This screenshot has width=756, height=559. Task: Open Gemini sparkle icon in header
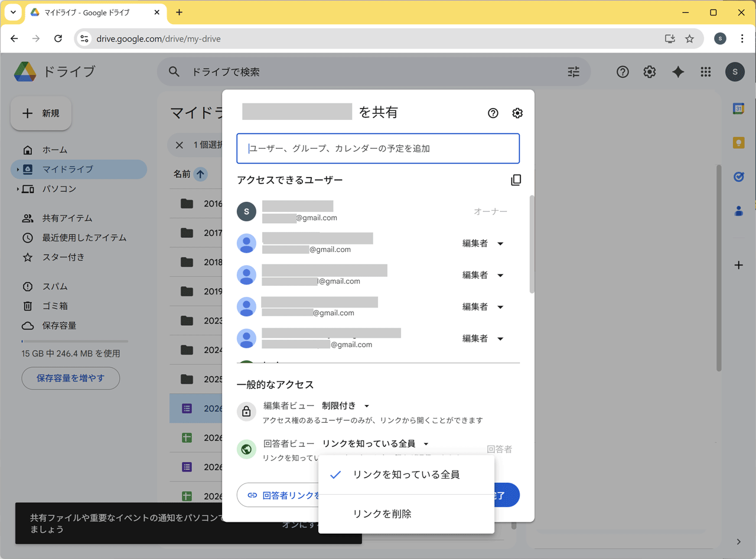coord(678,72)
